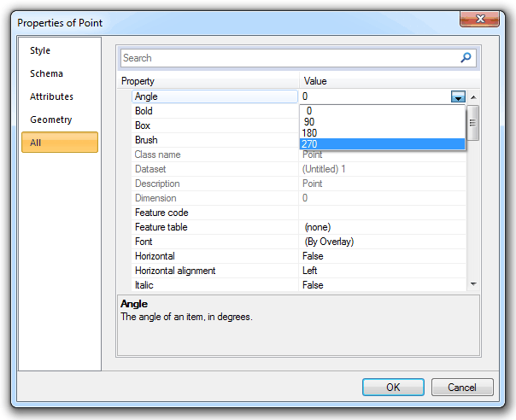The height and width of the screenshot is (420, 516).
Task: Select the Italic property row
Action: pos(215,285)
